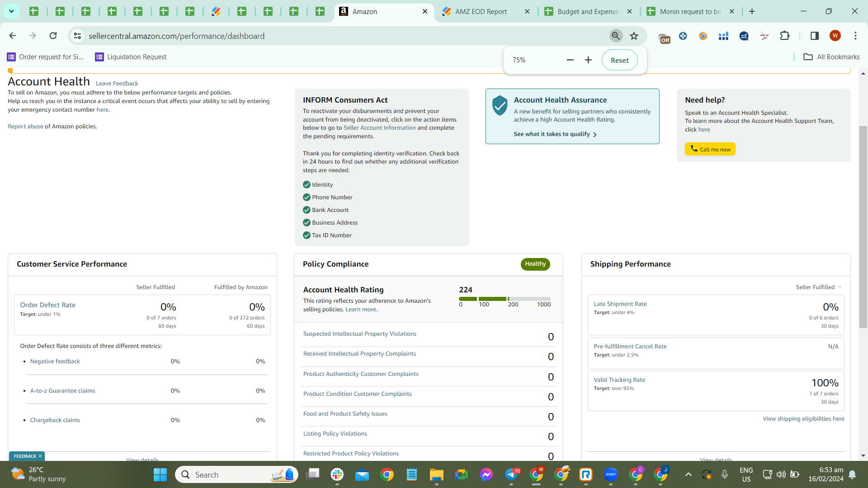
Task: Open Zoom from the taskbar
Action: (610, 474)
